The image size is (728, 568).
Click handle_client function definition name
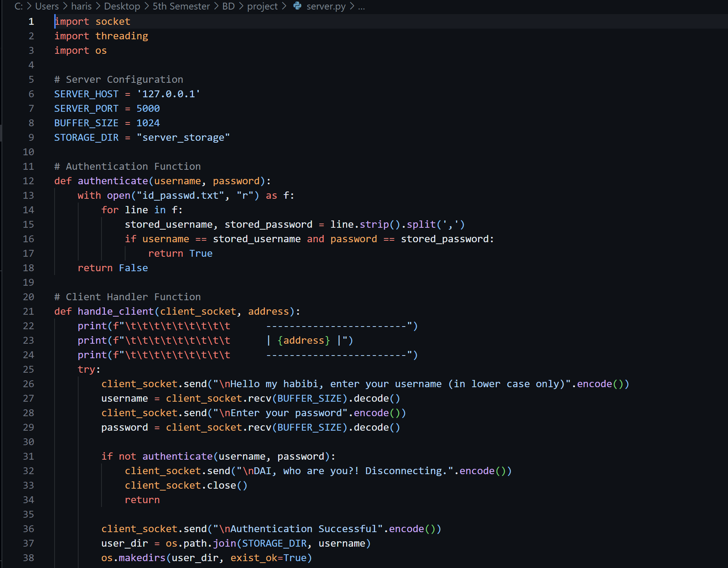116,311
